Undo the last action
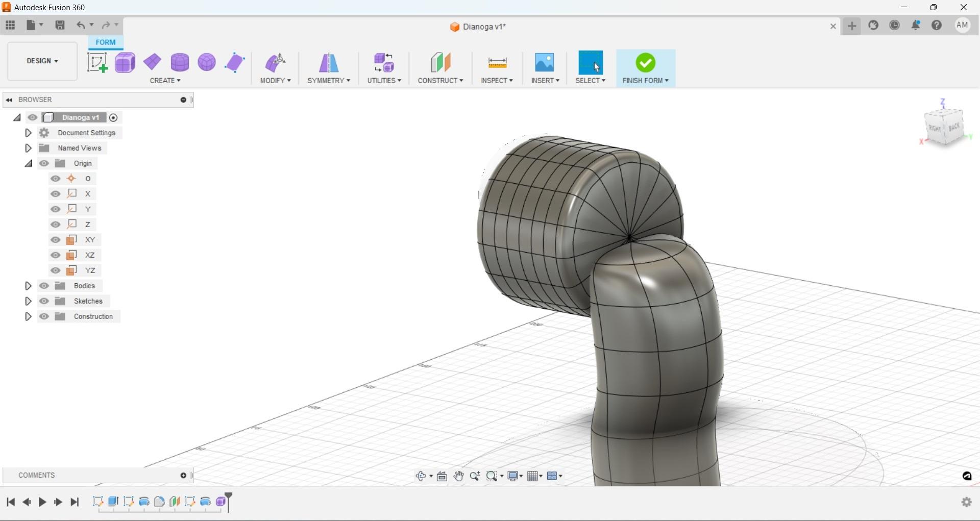Screen dimensions: 980x521 (80, 25)
